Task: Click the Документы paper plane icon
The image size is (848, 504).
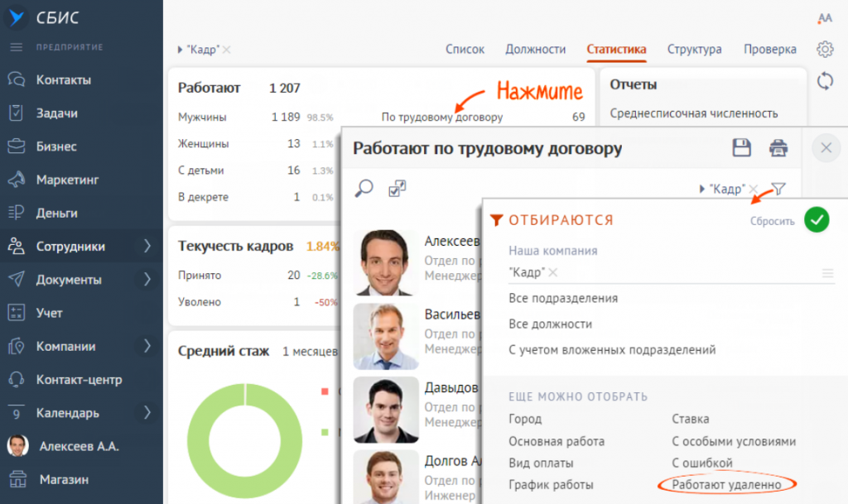Action: [x=17, y=279]
